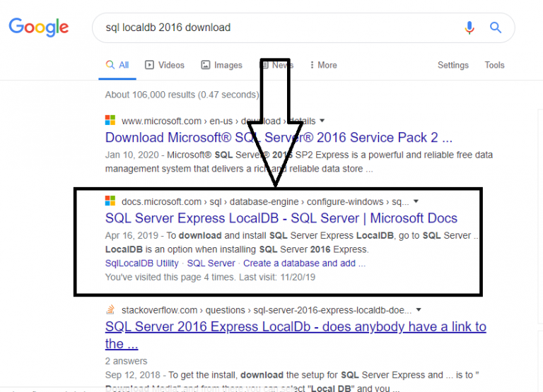The width and height of the screenshot is (543, 392).
Task: Switch to the News tab
Action: pyautogui.click(x=276, y=65)
